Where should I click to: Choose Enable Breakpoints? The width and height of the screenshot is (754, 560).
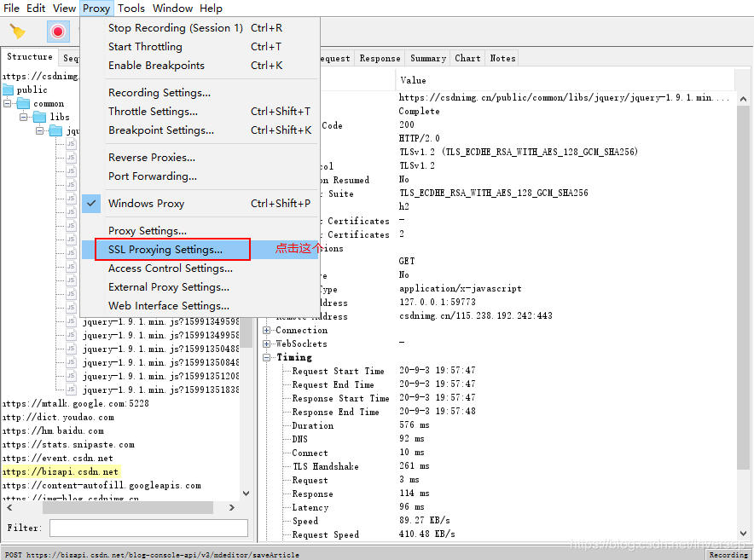click(x=200, y=66)
